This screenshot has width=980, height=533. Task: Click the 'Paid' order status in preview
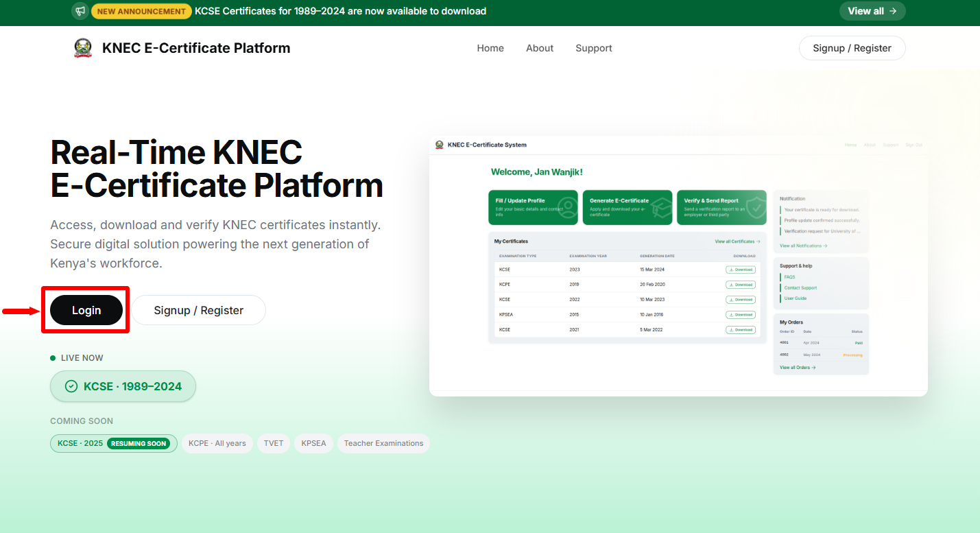859,343
